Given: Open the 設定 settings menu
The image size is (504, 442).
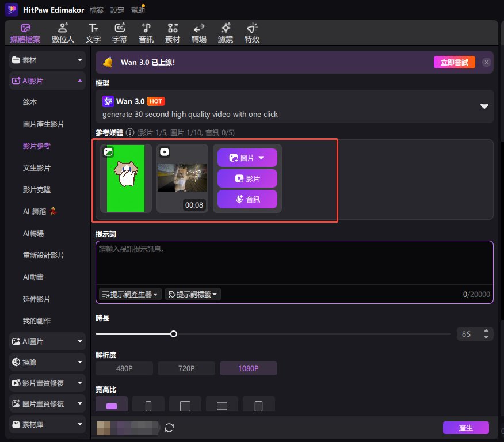Looking at the screenshot, I should [x=117, y=10].
